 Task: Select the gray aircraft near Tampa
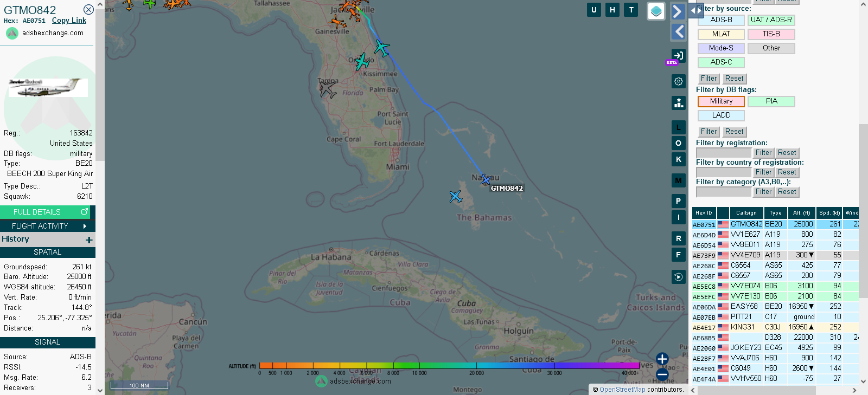point(327,90)
